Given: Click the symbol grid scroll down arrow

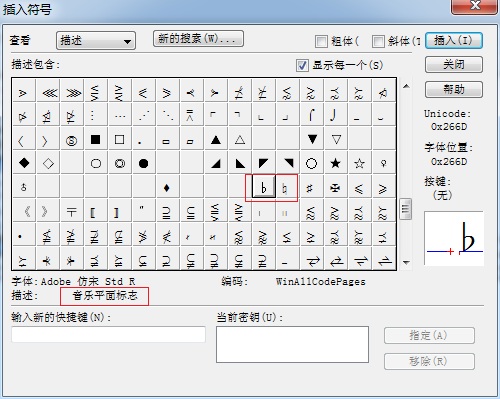Looking at the screenshot, I should (x=406, y=263).
